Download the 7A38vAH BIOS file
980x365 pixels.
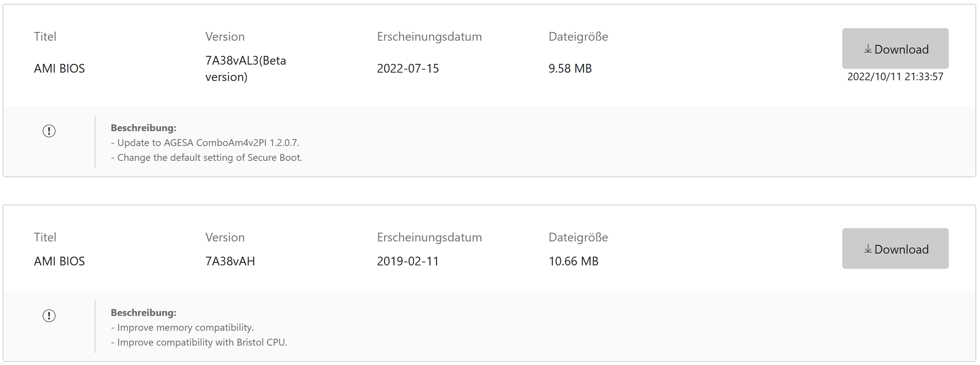coord(895,249)
